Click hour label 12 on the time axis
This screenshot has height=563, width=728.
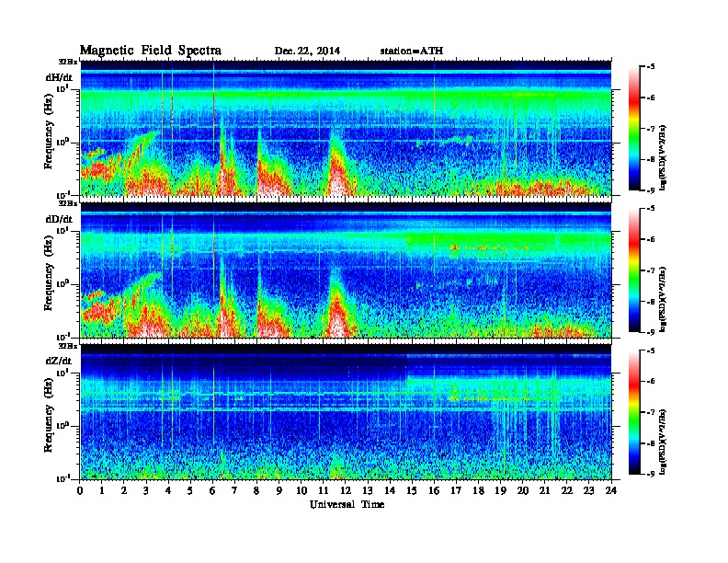tap(346, 490)
